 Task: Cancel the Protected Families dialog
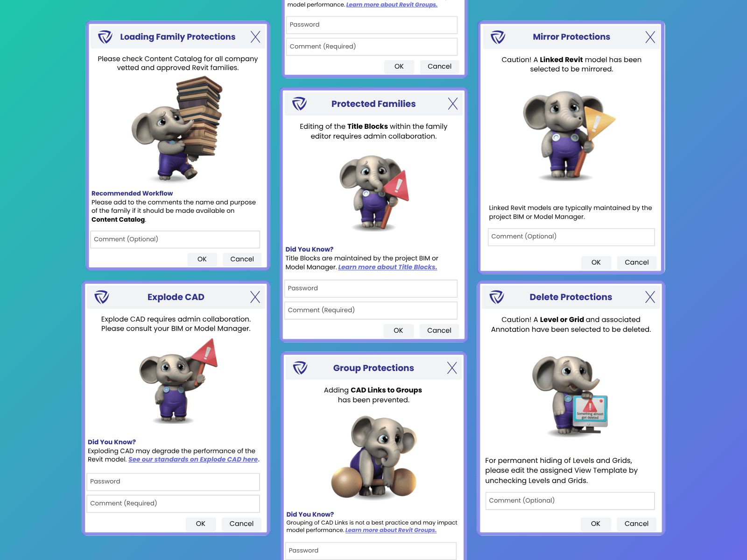(x=439, y=330)
